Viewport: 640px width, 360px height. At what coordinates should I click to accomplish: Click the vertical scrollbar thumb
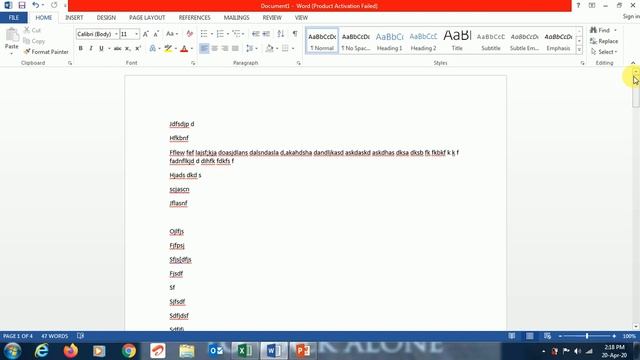(636, 91)
